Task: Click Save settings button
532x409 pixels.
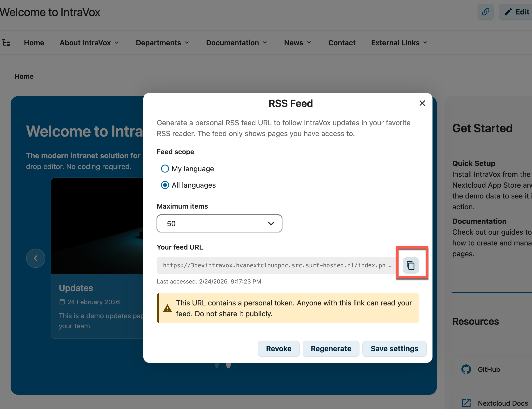Action: pos(394,349)
